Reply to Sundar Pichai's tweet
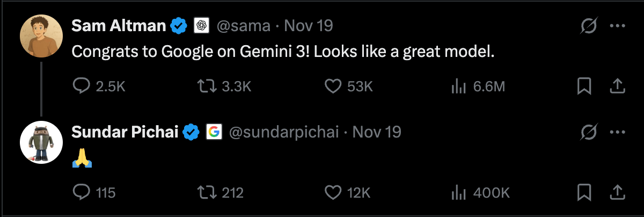644x217 pixels. point(81,192)
